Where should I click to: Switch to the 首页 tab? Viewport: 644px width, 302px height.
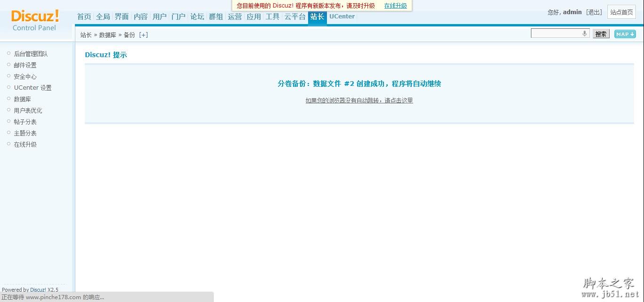tap(84, 17)
